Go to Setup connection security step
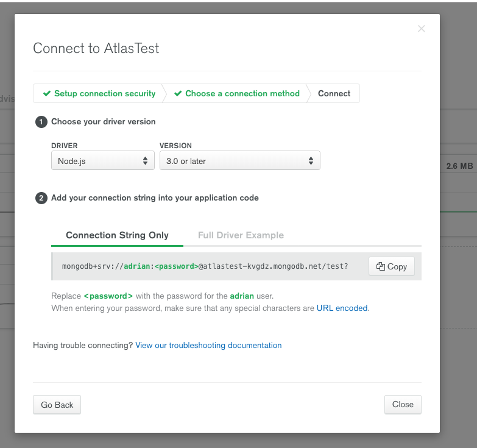This screenshot has width=477, height=448. pyautogui.click(x=99, y=93)
